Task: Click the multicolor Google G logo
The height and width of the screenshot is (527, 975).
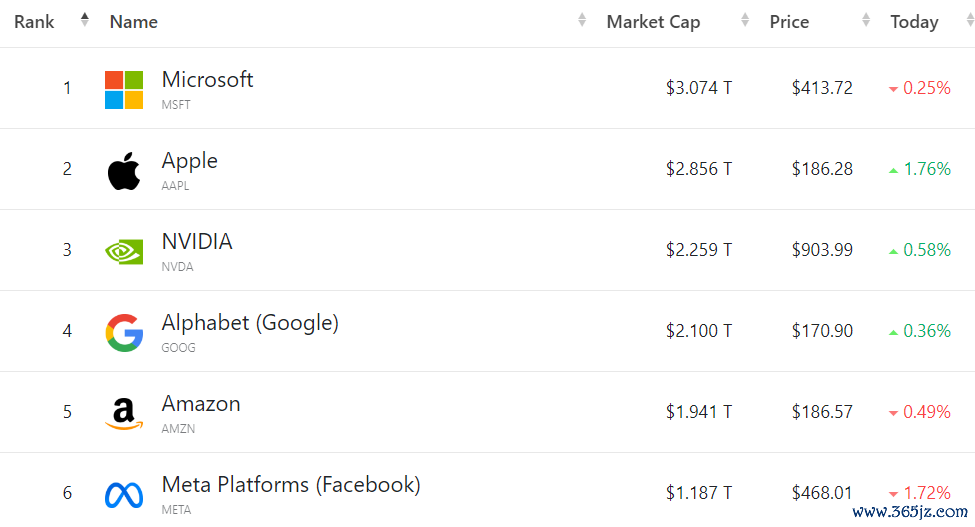Action: pyautogui.click(x=124, y=332)
